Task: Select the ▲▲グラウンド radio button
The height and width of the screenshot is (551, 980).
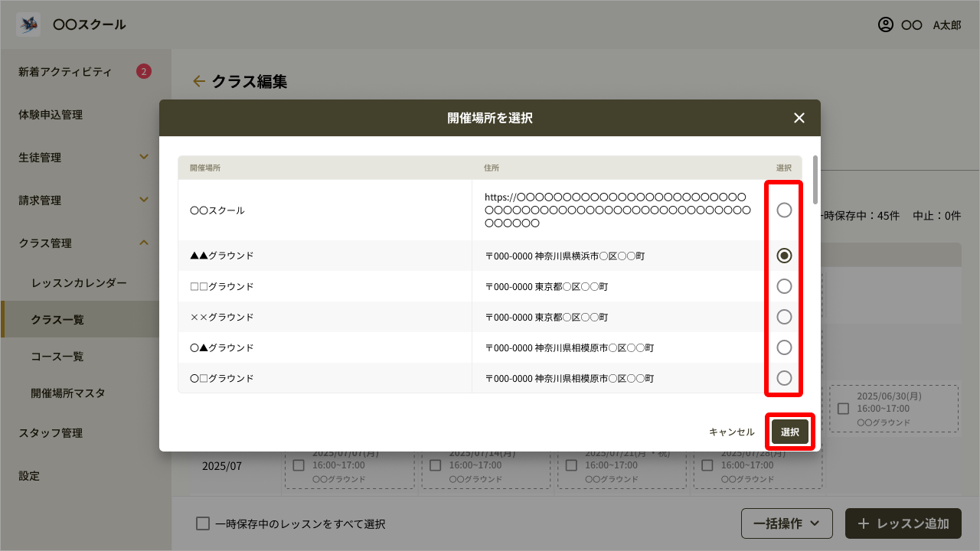Action: [784, 256]
